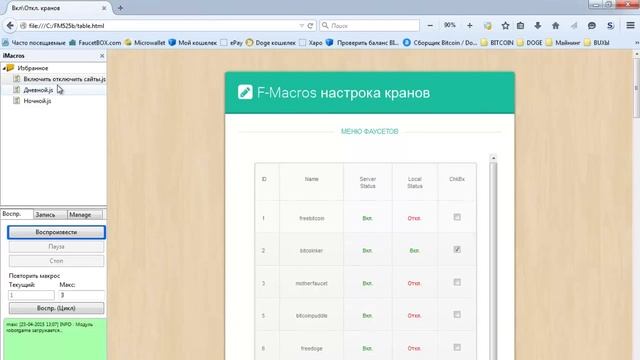Go back with the browser back arrow
Screen dimensions: 640x360
coord(10,25)
